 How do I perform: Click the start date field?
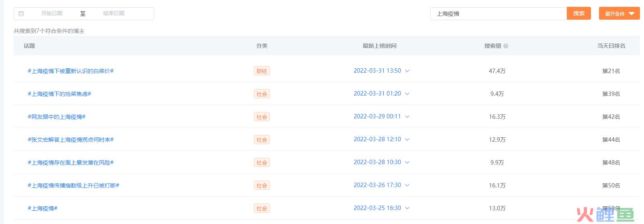(x=52, y=14)
